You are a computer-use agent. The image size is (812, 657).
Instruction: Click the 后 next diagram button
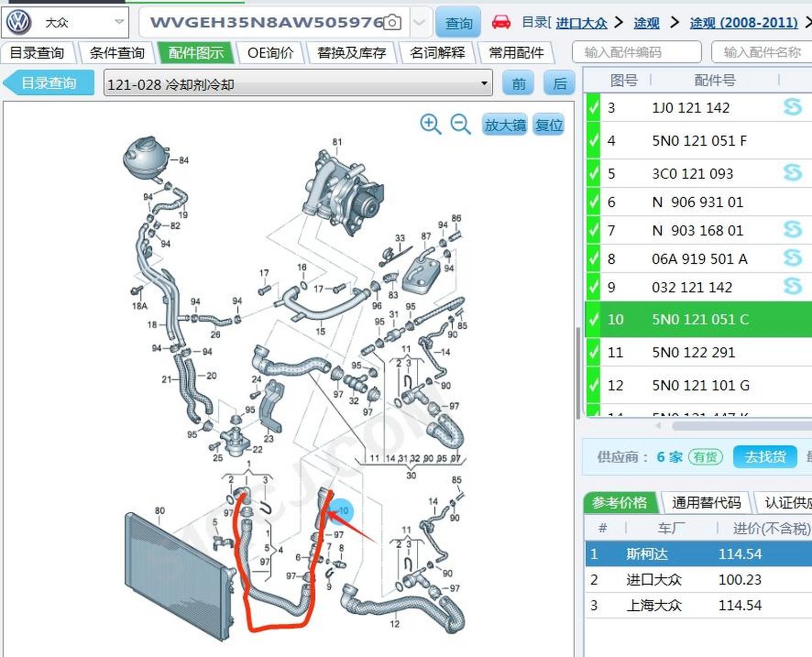click(x=559, y=83)
